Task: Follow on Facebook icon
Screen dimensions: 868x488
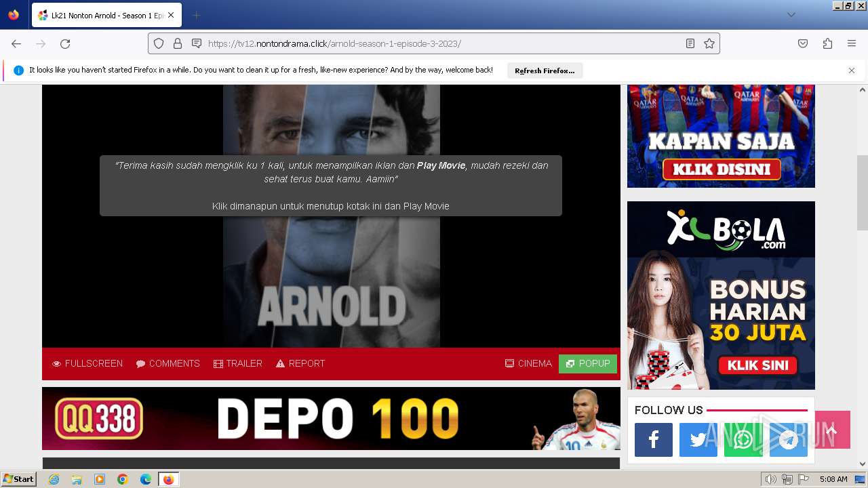Action: click(654, 440)
